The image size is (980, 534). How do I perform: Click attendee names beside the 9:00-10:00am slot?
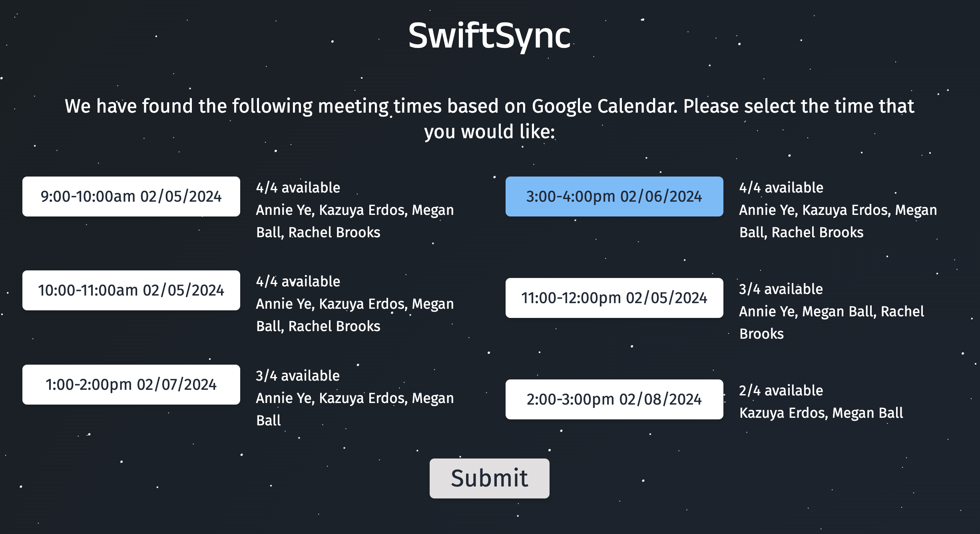tap(355, 220)
